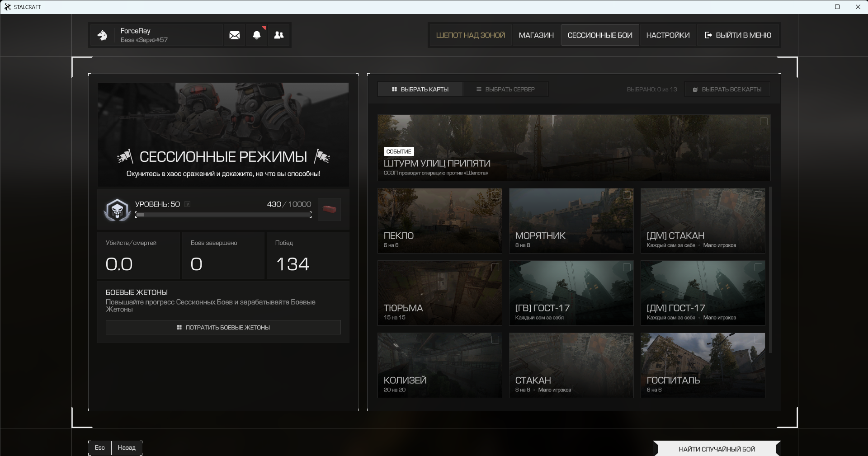868x456 pixels.
Task: Open the mail envelope icon
Action: (234, 35)
